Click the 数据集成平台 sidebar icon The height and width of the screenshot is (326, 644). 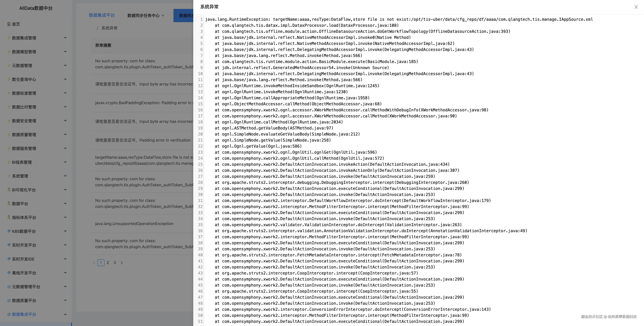click(9, 314)
